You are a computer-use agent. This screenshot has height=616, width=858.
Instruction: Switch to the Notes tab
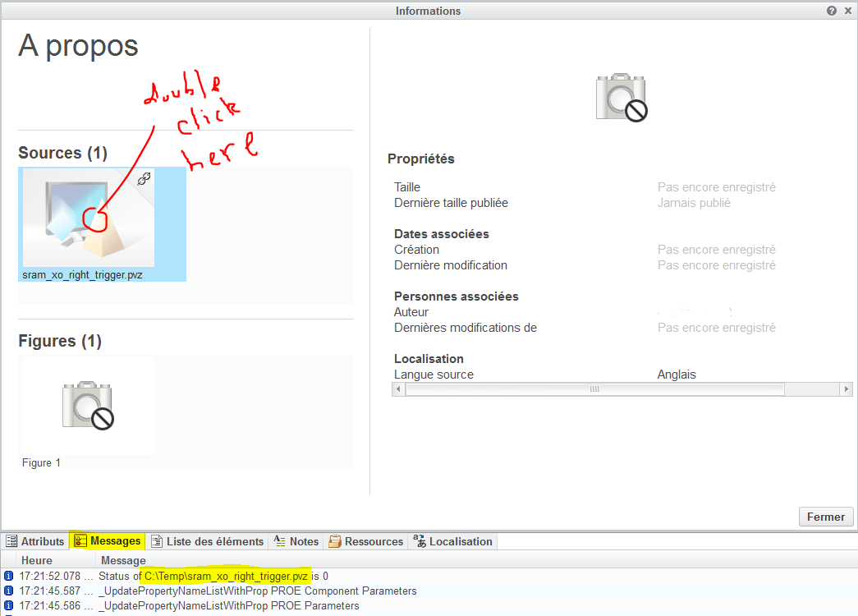[x=296, y=541]
